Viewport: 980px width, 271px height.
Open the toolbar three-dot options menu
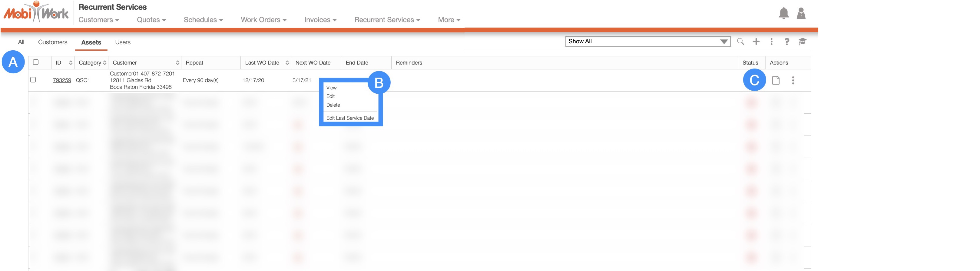click(x=772, y=42)
